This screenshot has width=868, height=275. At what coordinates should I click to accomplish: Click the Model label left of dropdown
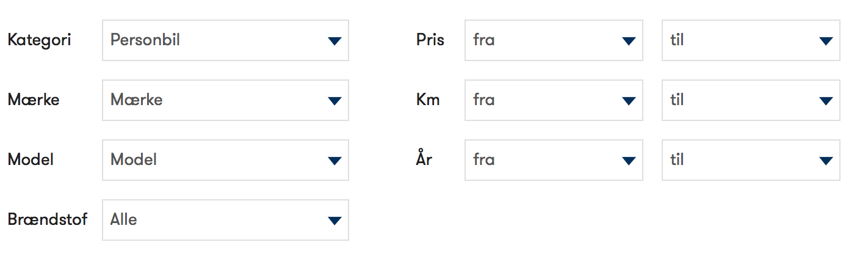coord(31,160)
